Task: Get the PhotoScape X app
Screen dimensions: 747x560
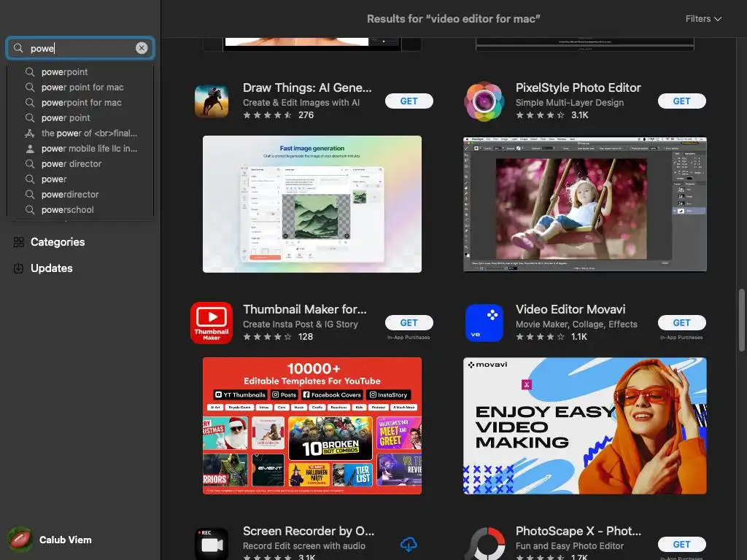Action: [x=682, y=544]
